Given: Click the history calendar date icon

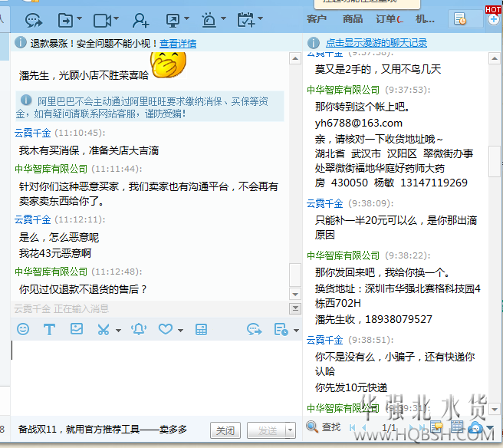Looking at the screenshot, I should tap(457, 427).
